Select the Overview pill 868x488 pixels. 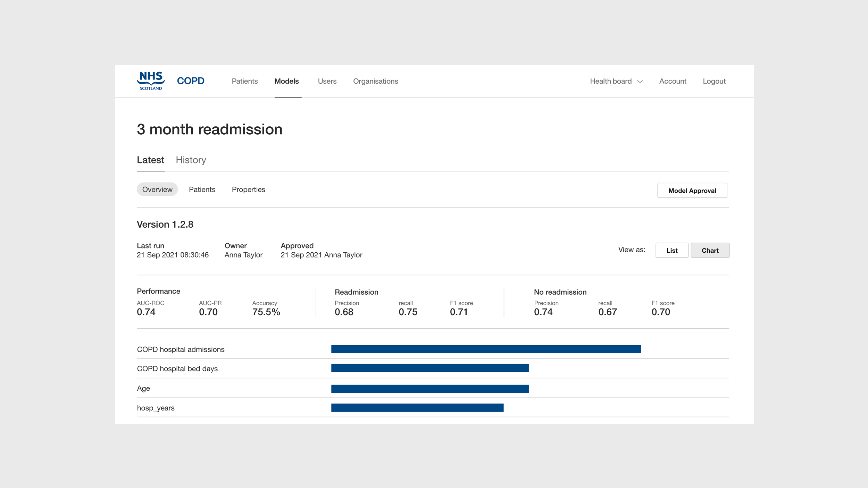pyautogui.click(x=157, y=190)
